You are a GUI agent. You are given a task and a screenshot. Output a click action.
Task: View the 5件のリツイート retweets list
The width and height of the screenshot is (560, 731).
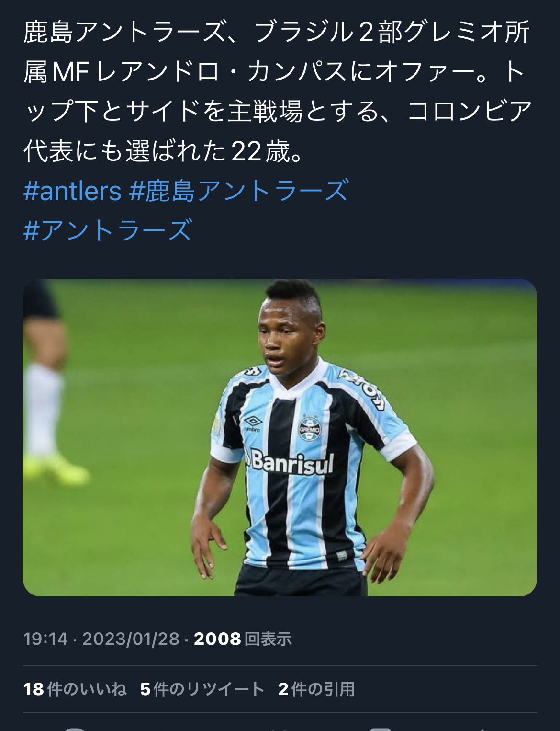pos(202,689)
